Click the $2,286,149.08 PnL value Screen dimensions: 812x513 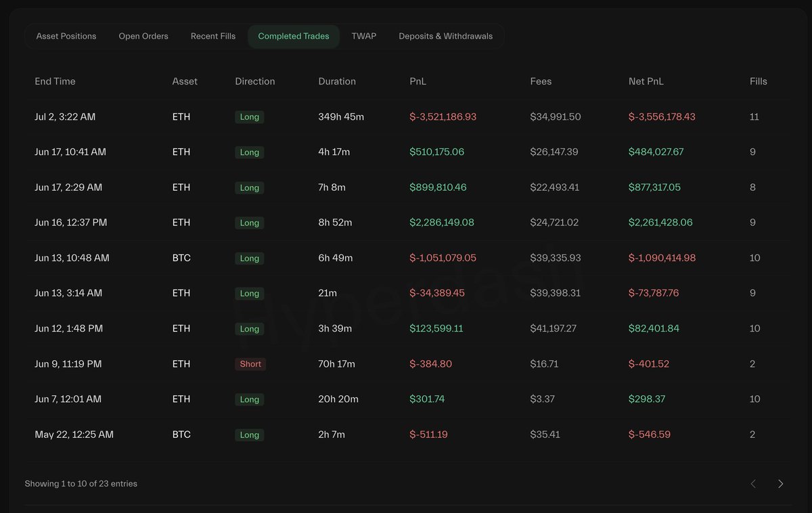(442, 223)
